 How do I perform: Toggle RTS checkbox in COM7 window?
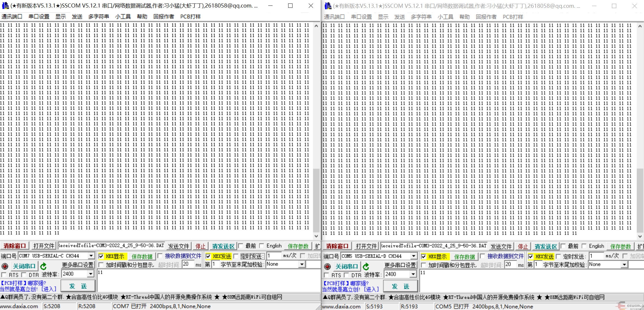[4, 275]
